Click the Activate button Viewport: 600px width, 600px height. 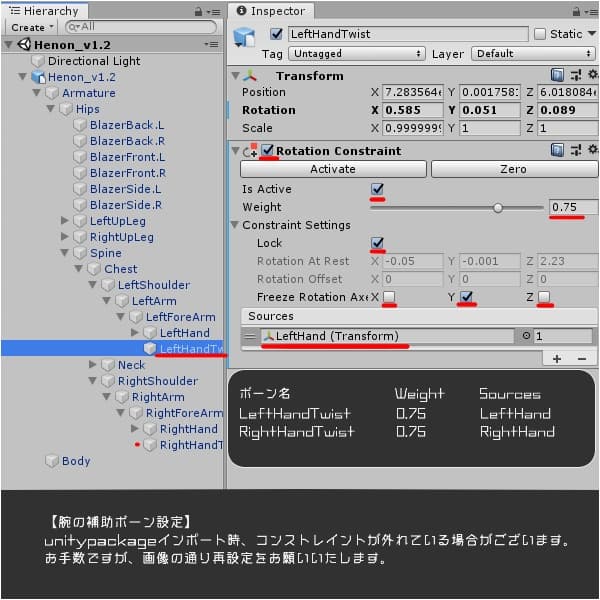[333, 169]
